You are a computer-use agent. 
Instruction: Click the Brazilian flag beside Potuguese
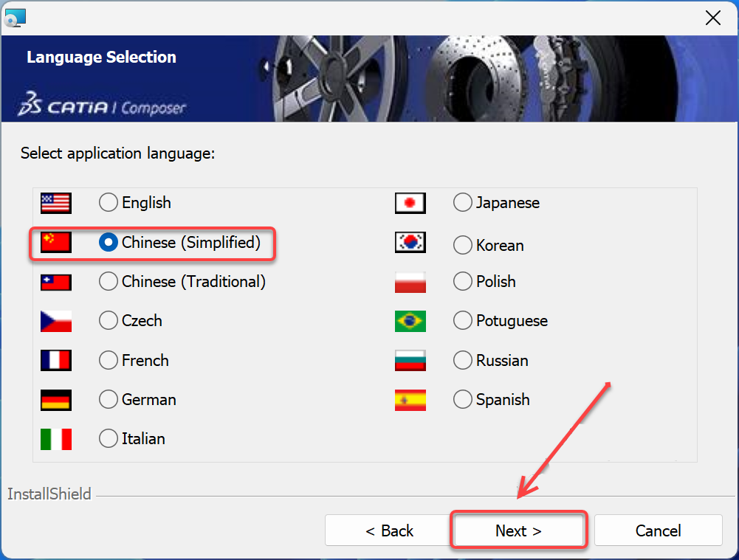tap(410, 321)
